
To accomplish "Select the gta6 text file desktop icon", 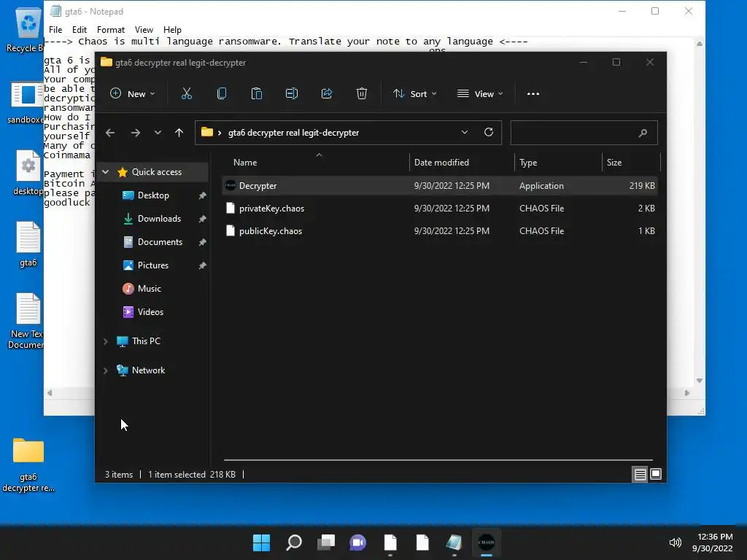I will click(x=28, y=244).
